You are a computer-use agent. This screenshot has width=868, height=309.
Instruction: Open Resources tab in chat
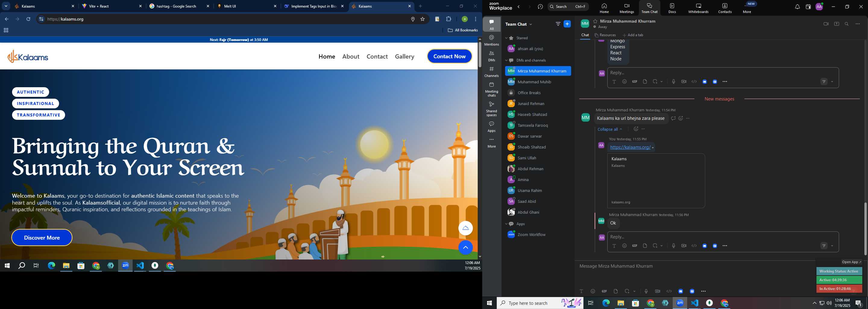click(x=605, y=35)
